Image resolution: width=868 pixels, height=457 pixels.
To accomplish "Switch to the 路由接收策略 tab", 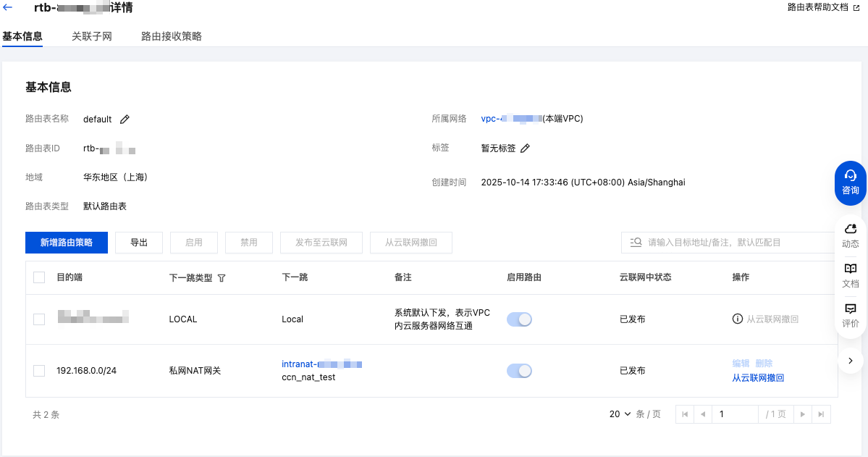I will pyautogui.click(x=172, y=36).
